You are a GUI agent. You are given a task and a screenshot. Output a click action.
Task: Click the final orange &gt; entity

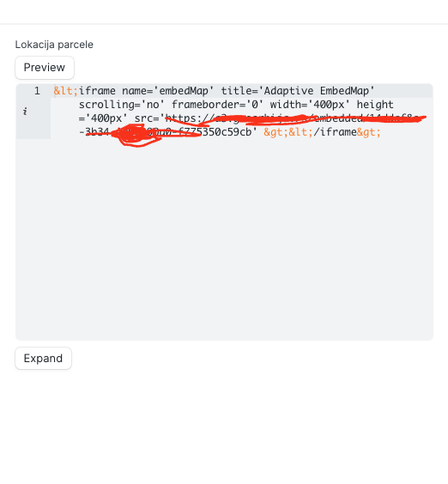pos(369,132)
